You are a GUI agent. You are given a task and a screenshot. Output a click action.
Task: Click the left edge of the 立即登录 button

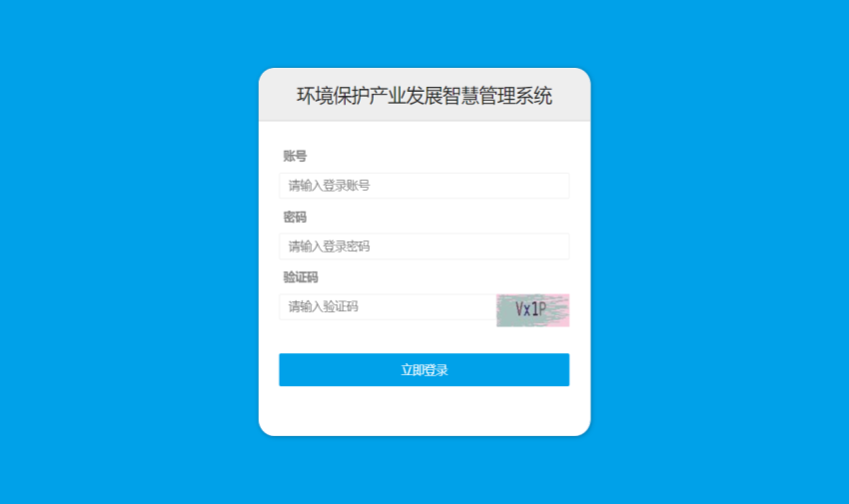(285, 370)
